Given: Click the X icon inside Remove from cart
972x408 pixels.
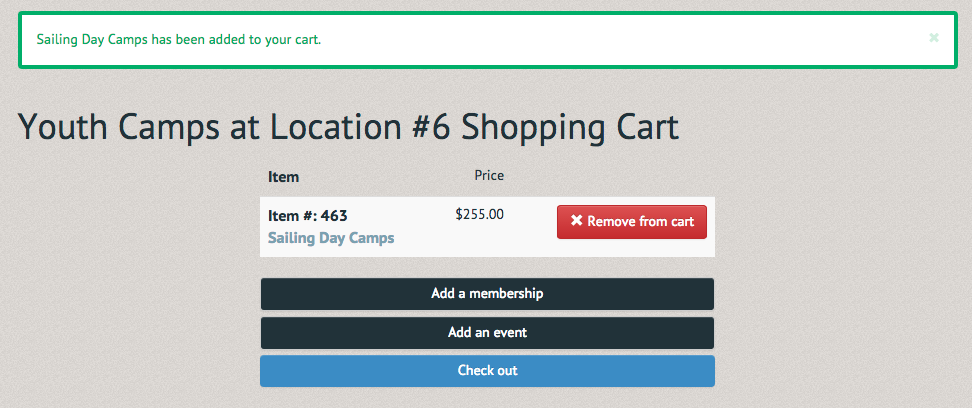Looking at the screenshot, I should [x=577, y=221].
